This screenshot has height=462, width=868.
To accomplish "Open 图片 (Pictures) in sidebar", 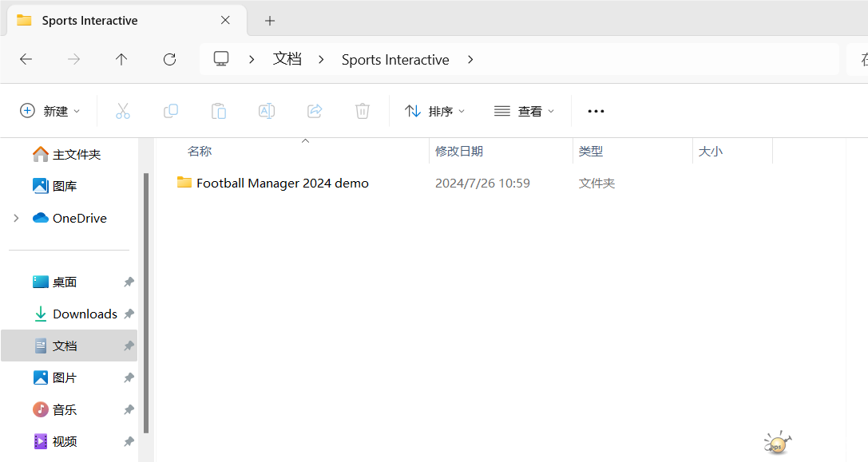I will (55, 378).
